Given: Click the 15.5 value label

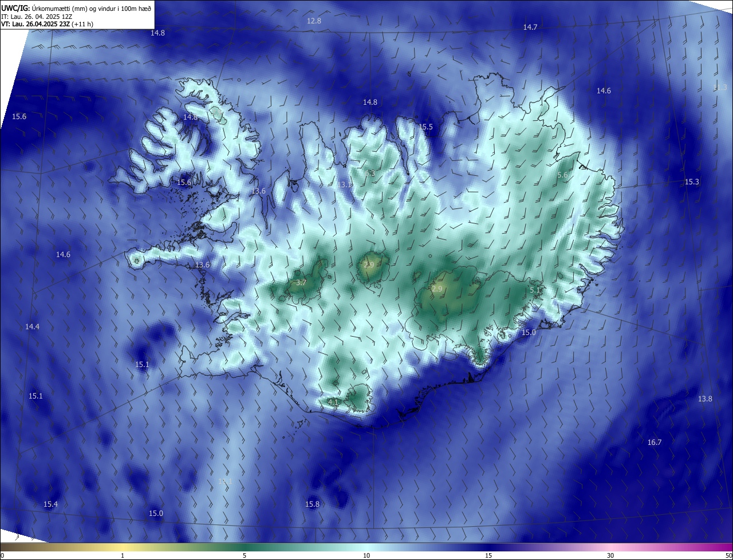Looking at the screenshot, I should (x=425, y=127).
